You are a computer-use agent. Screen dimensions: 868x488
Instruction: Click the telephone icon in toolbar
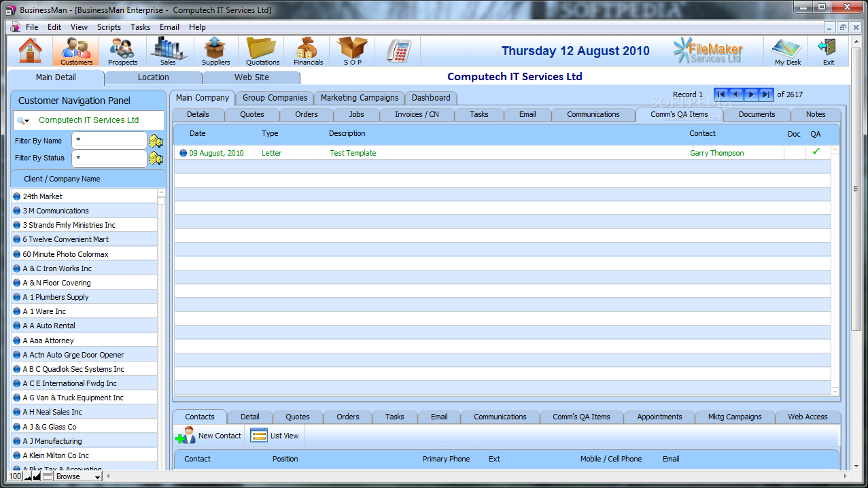[398, 51]
